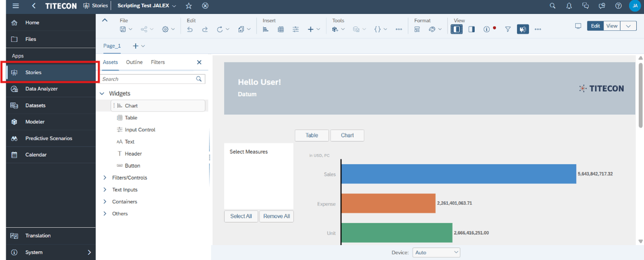Screen dimensions: 644x260
Task: Select the Assets tab
Action: [110, 62]
